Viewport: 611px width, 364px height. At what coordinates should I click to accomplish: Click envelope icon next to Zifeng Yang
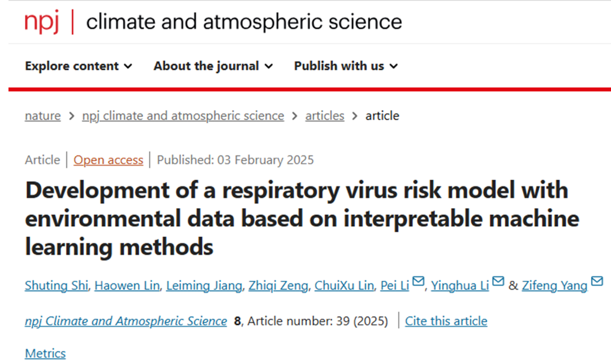596,282
